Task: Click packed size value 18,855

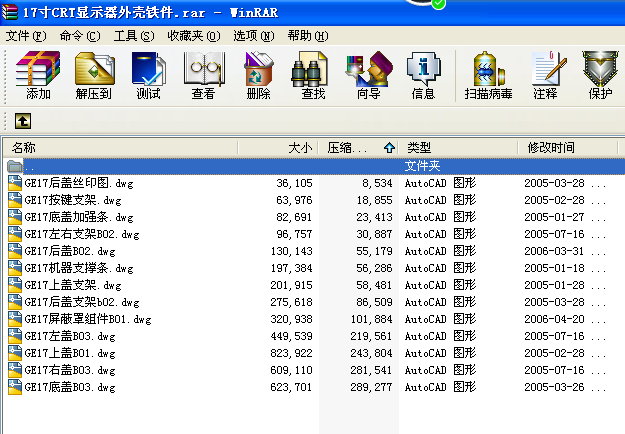Action: [374, 200]
